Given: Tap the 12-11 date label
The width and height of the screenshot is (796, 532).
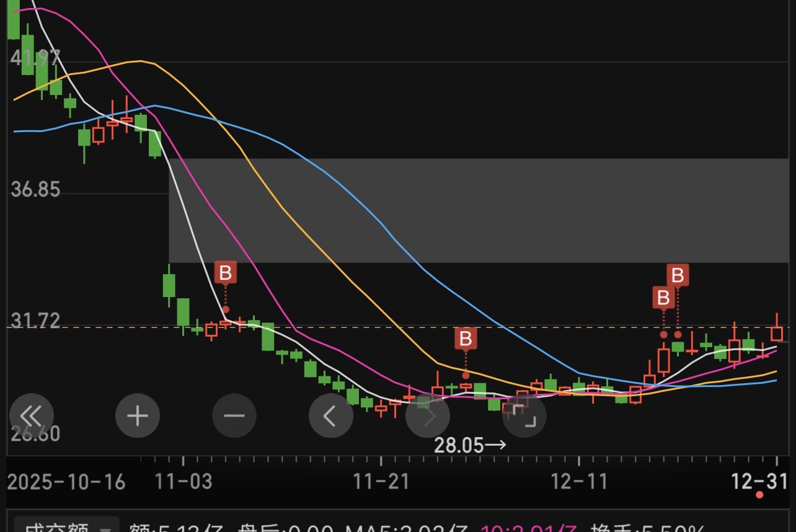Looking at the screenshot, I should [x=578, y=481].
